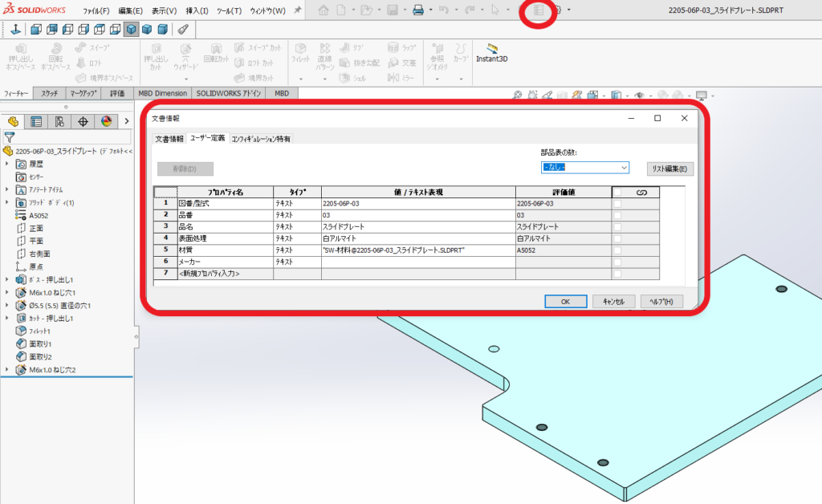Image resolution: width=822 pixels, height=504 pixels.
Task: Select the Shaded With Edges display style icon
Action: point(130,30)
